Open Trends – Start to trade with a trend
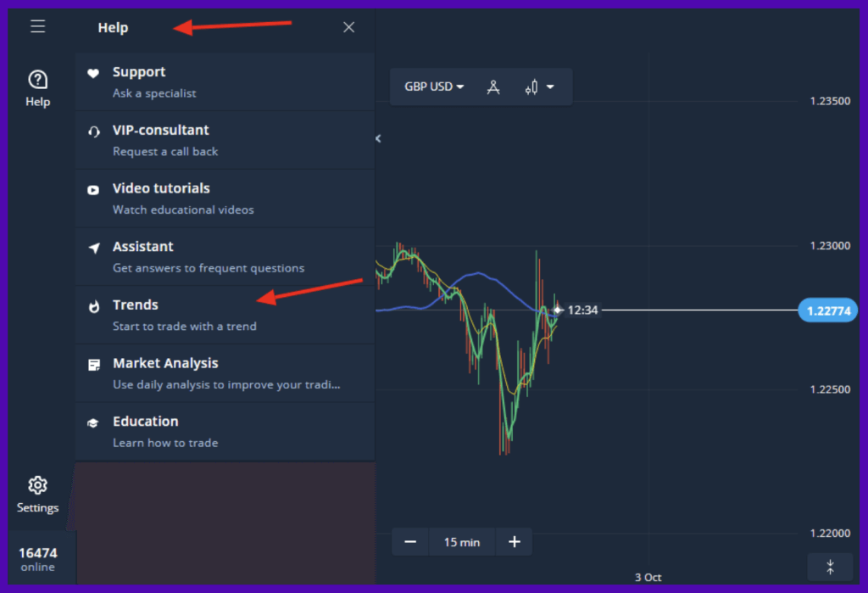868x593 pixels. pos(225,315)
